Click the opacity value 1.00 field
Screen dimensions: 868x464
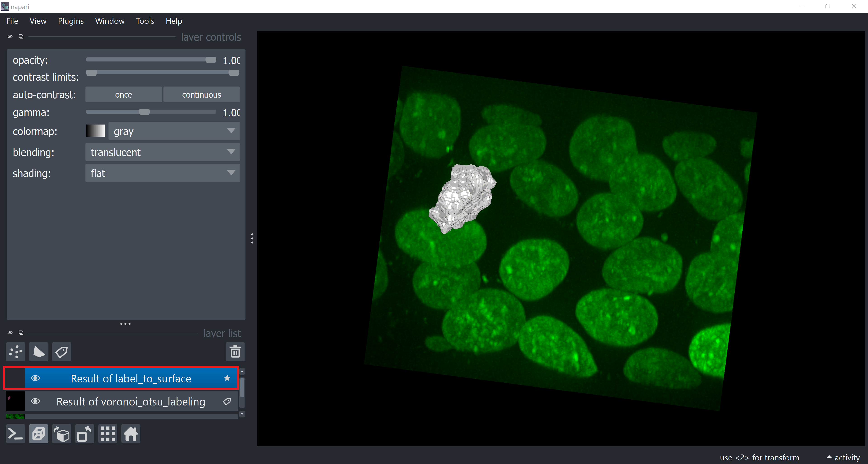coord(231,60)
